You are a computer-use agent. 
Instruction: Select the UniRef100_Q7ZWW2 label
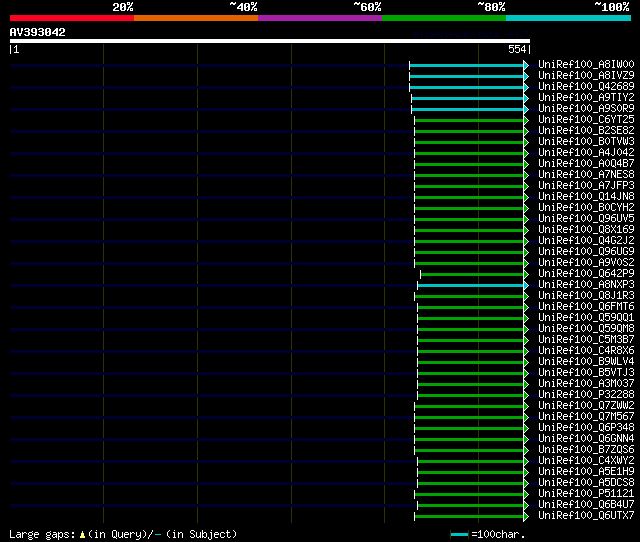point(586,406)
